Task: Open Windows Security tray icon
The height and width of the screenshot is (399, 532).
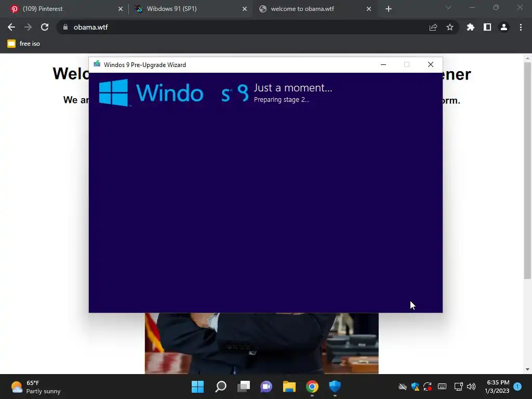Action: (x=415, y=387)
